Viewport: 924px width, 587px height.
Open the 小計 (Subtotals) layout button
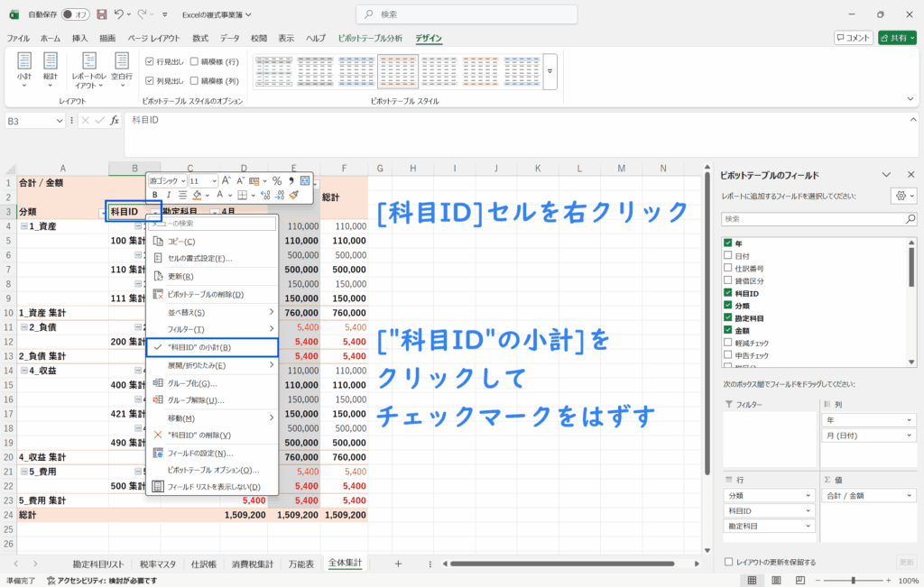point(23,69)
